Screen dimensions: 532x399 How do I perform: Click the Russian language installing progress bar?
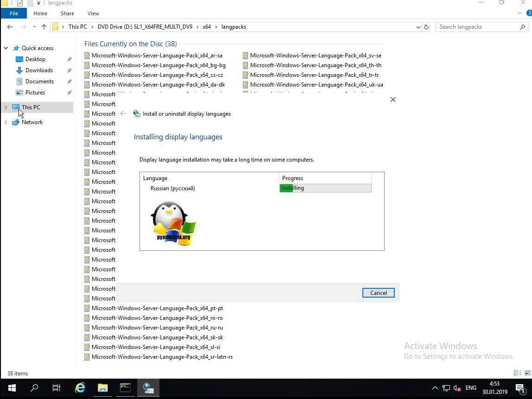(x=325, y=188)
